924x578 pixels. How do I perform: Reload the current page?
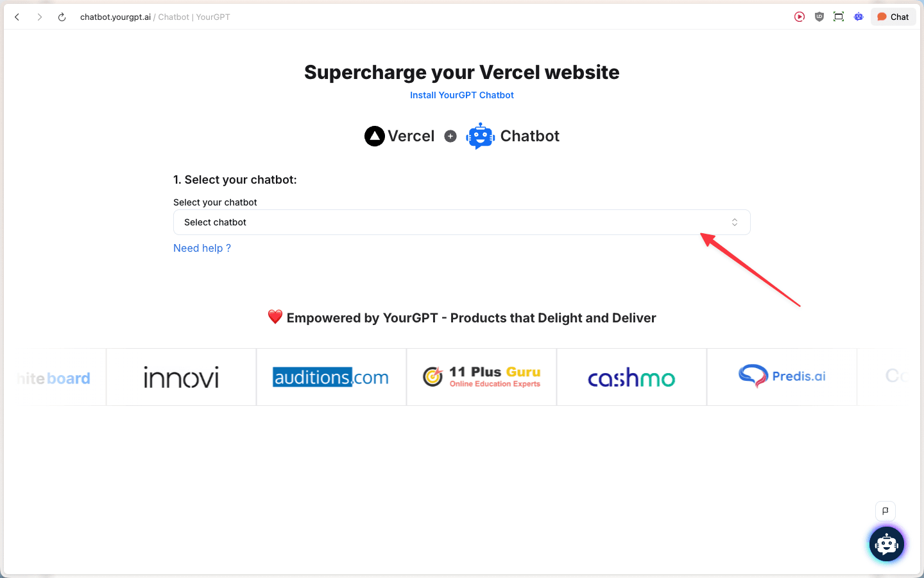coord(62,17)
